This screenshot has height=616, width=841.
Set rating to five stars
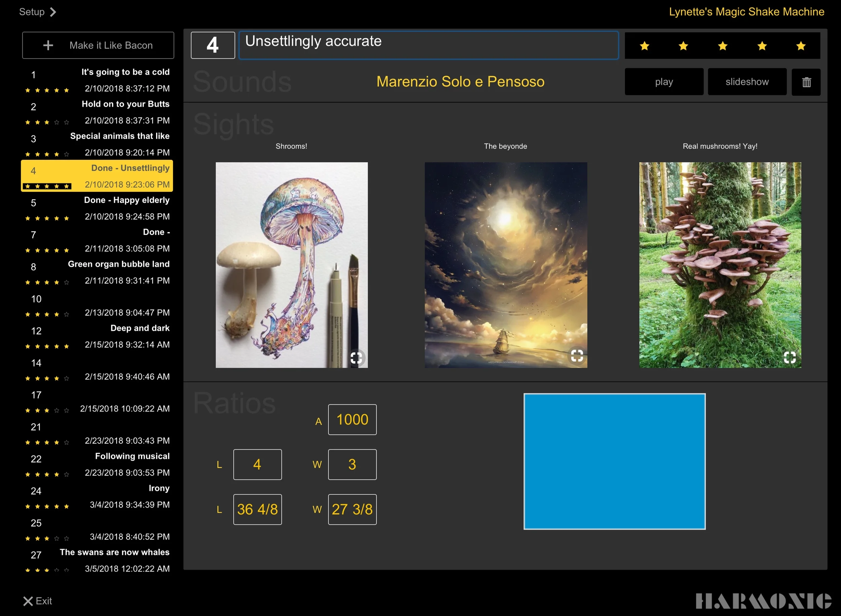click(x=801, y=46)
